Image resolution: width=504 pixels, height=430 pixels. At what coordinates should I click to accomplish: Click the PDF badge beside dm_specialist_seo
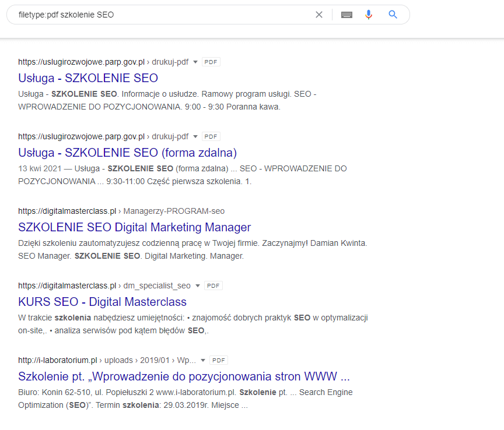tap(213, 286)
